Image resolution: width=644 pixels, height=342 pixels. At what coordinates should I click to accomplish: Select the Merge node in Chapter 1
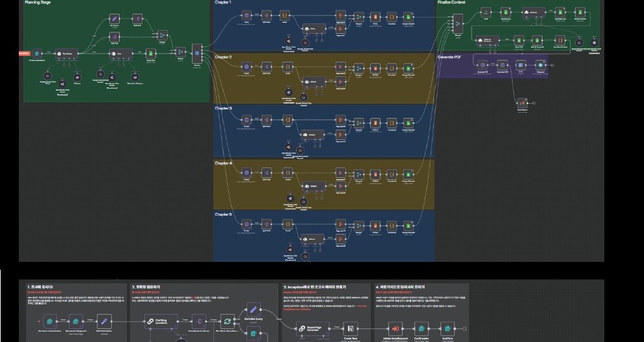359,18
